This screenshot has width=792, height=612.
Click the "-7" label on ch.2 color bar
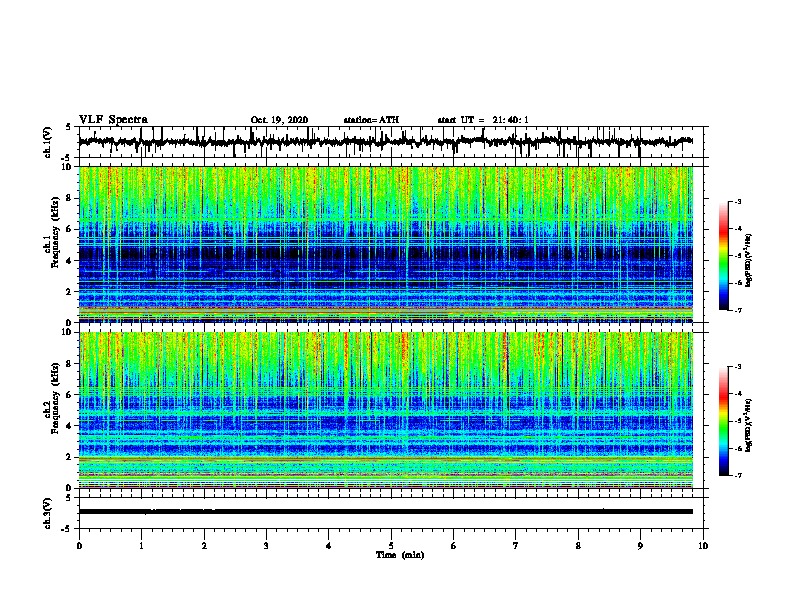[738, 475]
